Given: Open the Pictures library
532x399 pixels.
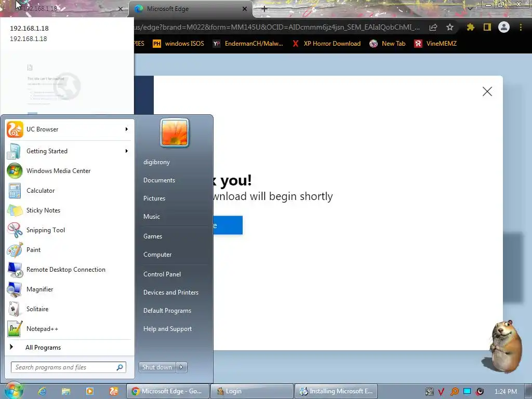Looking at the screenshot, I should pyautogui.click(x=154, y=198).
